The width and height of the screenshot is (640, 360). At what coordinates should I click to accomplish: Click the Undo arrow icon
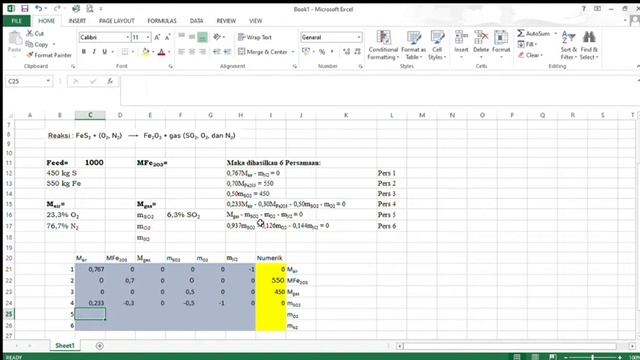point(38,9)
